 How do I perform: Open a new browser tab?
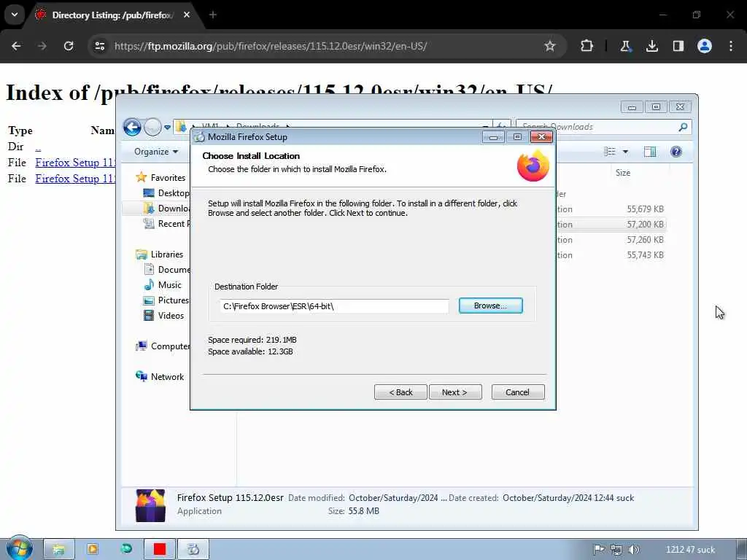point(213,15)
